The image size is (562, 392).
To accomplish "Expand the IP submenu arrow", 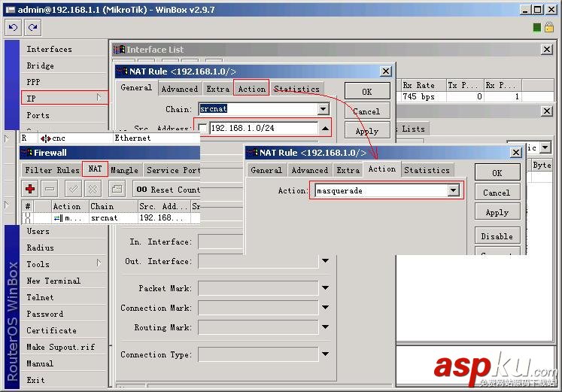I will pos(99,98).
